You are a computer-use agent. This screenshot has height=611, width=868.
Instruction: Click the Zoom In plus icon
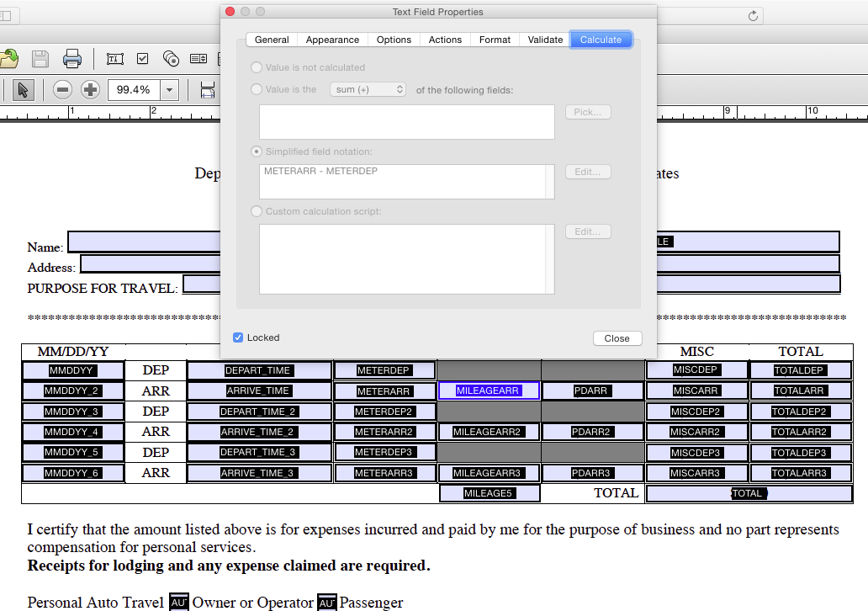coord(90,89)
